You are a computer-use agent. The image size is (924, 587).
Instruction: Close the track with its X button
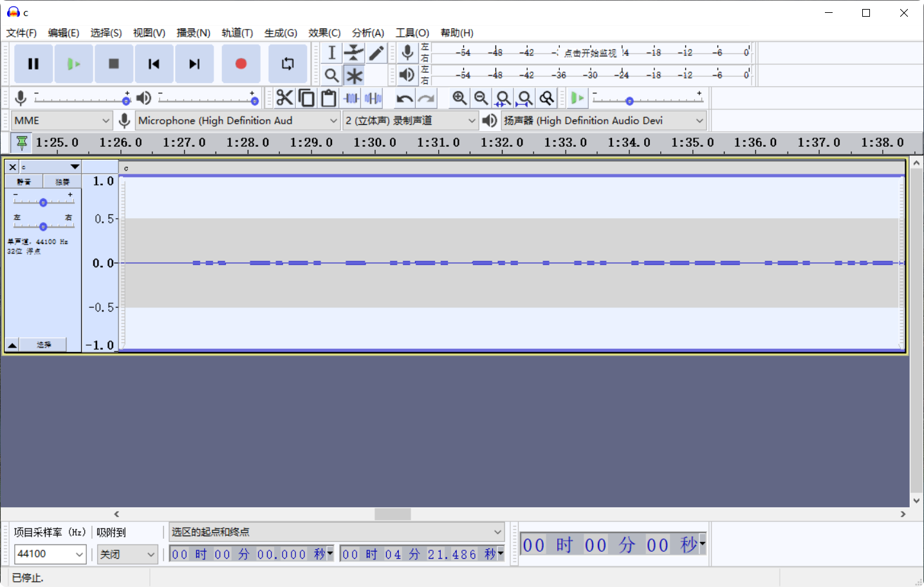12,167
